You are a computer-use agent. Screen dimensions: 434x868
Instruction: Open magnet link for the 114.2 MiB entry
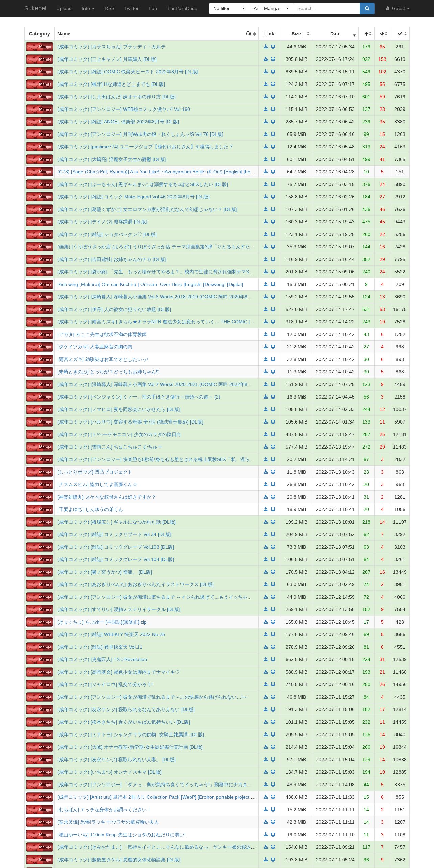273,97
